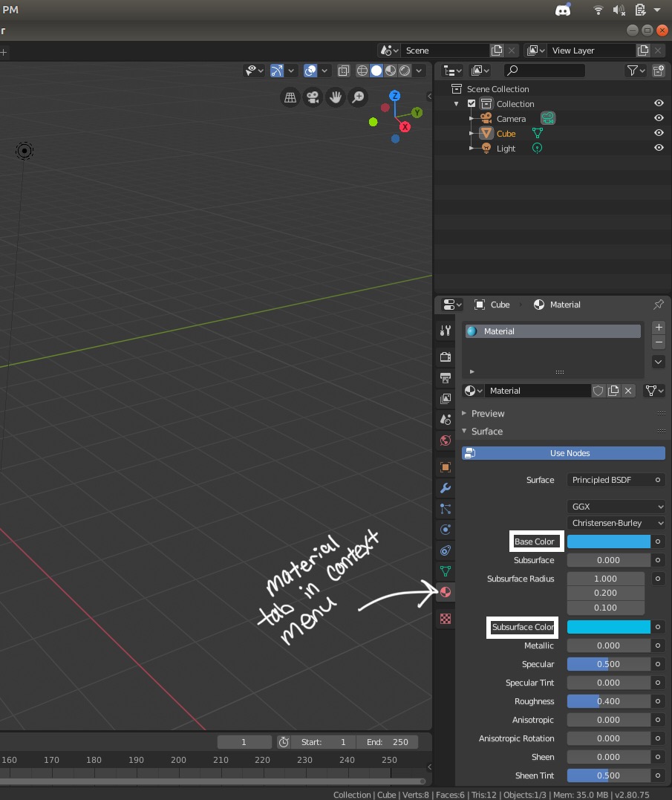The image size is (672, 800).
Task: Open the Scene properties tab
Action: [x=445, y=420]
